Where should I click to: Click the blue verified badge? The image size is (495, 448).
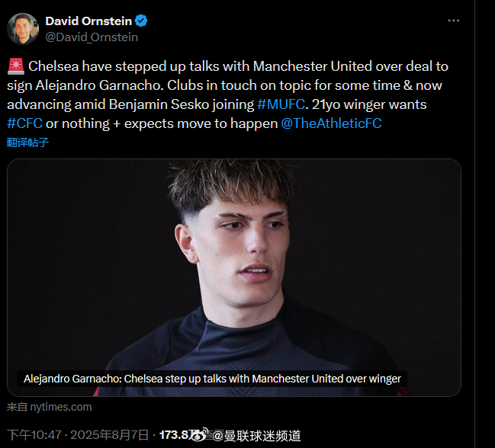141,21
